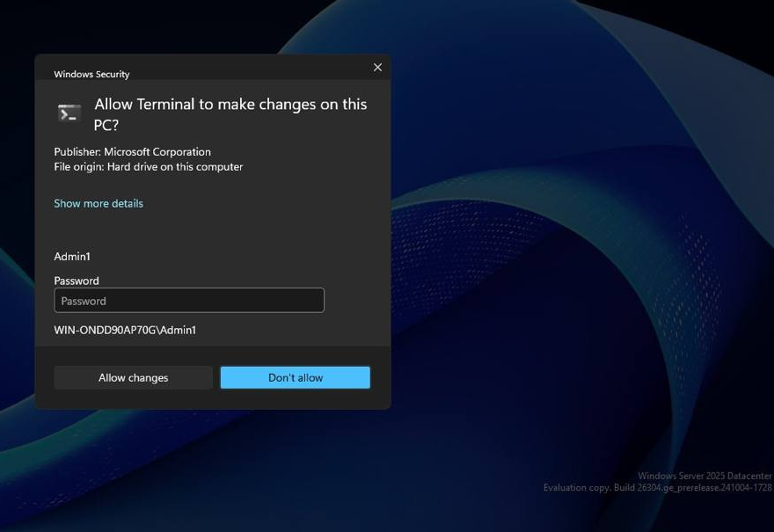Screen dimensions: 774x532
Task: Deny elevation with Don't allow button
Action: pyautogui.click(x=296, y=377)
